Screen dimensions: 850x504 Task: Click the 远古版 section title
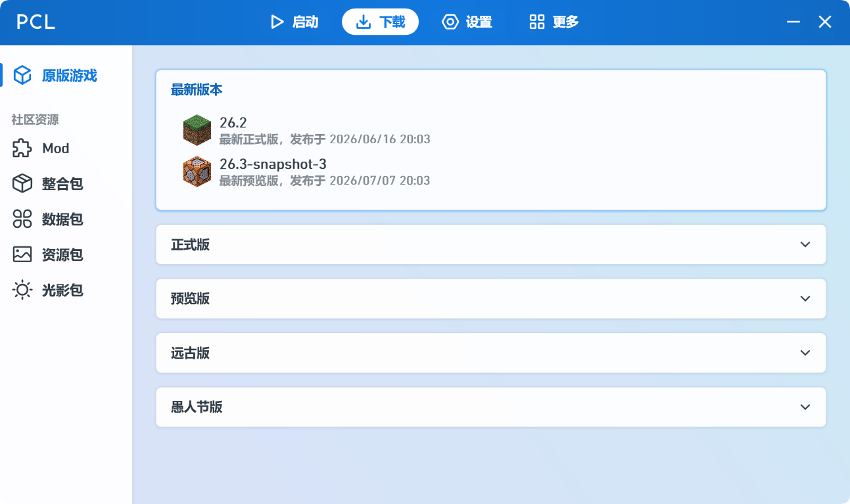click(x=191, y=354)
